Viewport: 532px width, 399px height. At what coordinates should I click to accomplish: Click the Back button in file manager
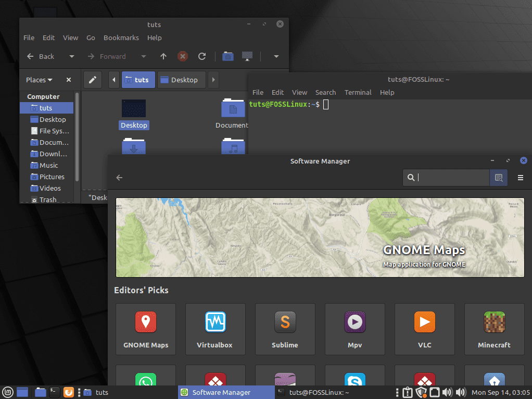pos(41,56)
